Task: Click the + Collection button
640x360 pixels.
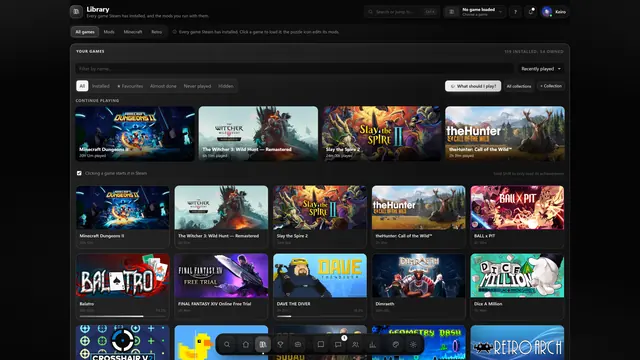Action: (x=551, y=86)
